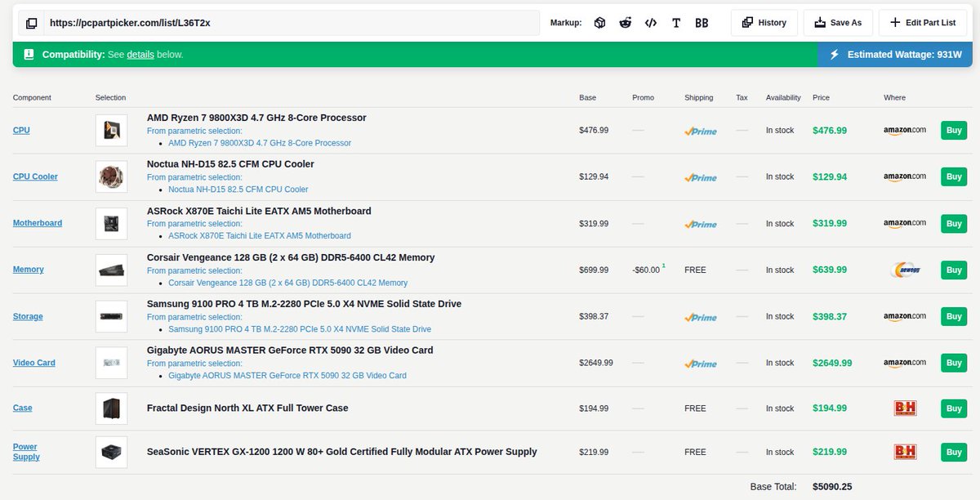Click the B&H logo in Case row
The height and width of the screenshot is (500, 980).
906,408
